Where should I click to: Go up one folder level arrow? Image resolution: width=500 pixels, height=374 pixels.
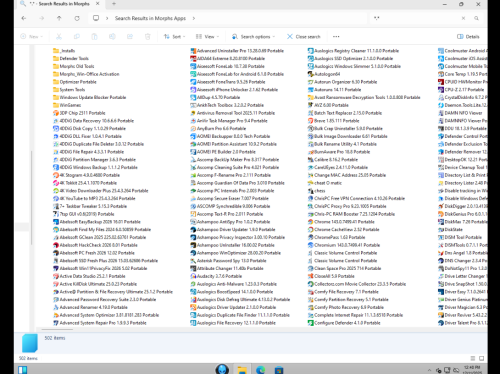pos(59,18)
